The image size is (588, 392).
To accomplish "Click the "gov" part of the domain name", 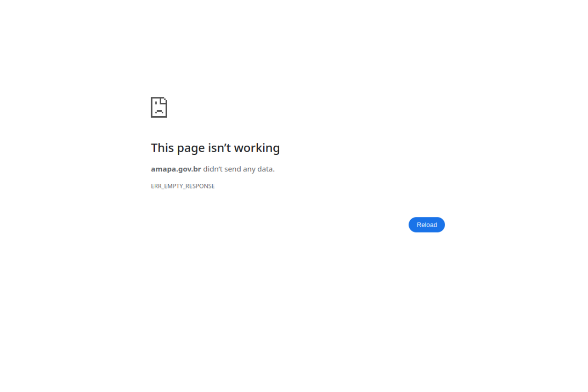I will point(184,169).
